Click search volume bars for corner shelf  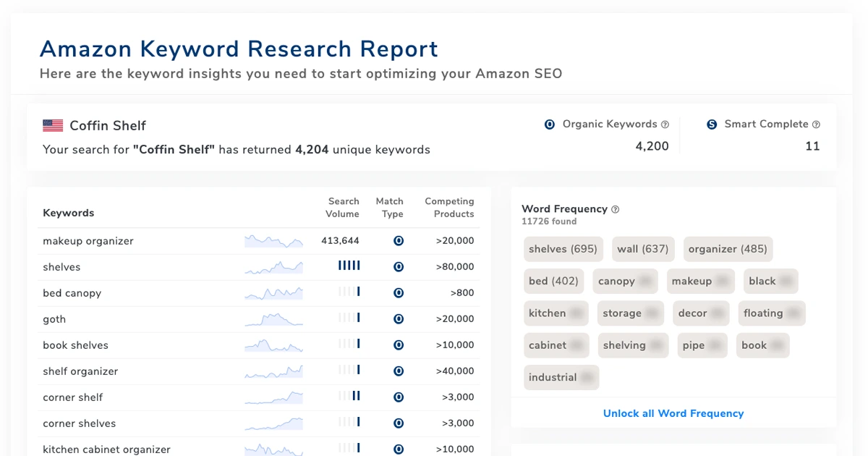349,397
